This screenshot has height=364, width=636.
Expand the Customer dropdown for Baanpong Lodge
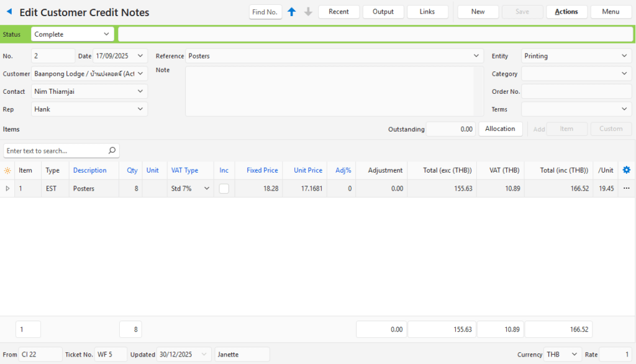coord(140,73)
